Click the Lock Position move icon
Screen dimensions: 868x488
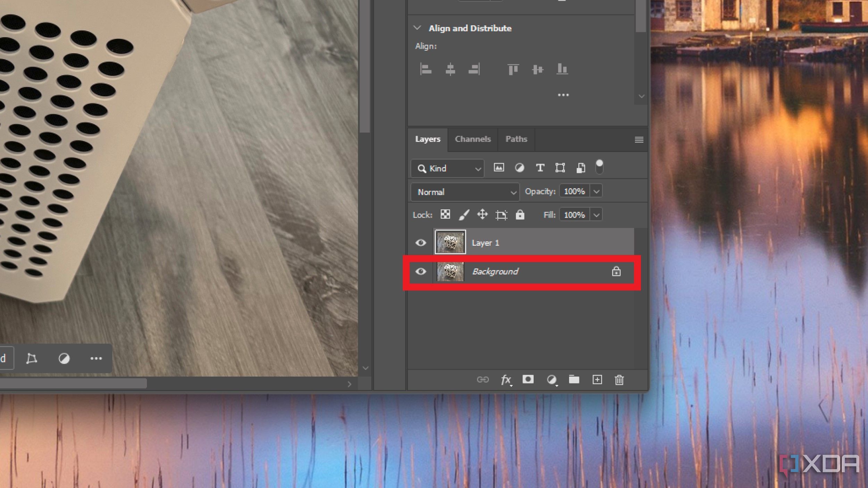(x=483, y=214)
